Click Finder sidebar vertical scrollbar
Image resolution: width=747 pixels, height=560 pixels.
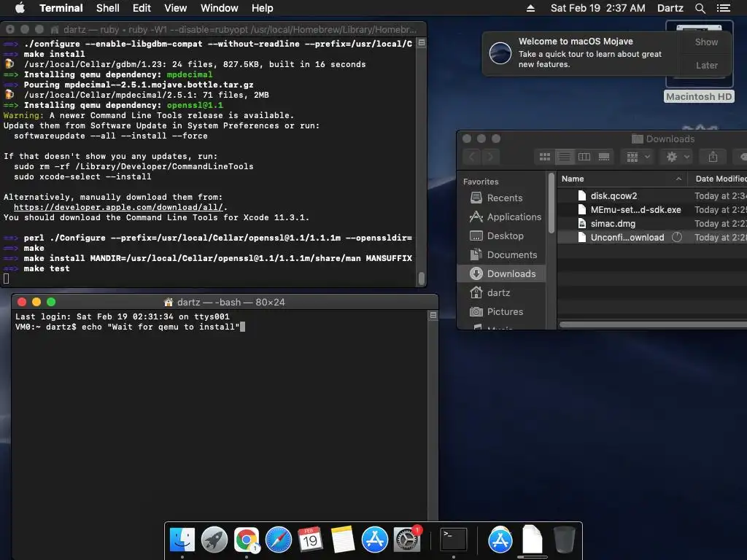pos(551,203)
